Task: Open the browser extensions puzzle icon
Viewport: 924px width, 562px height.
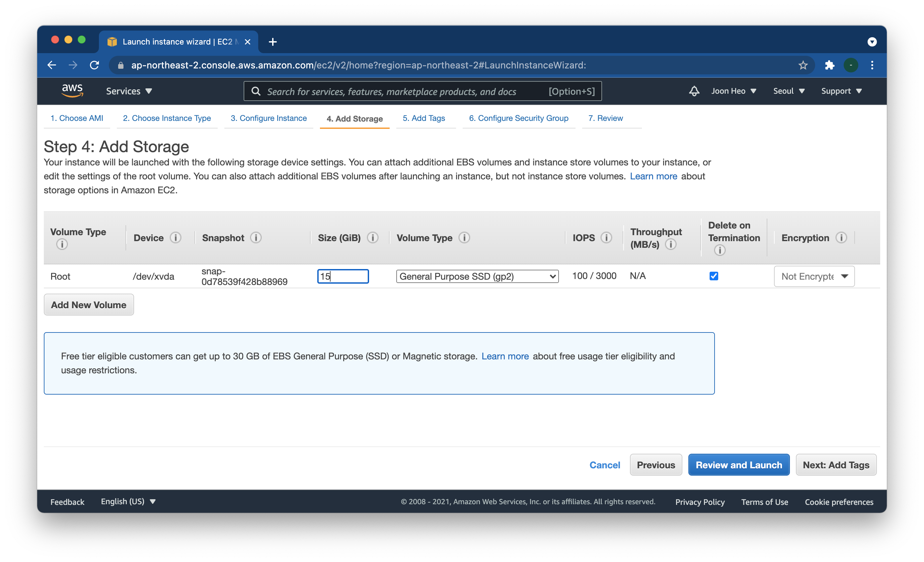Action: click(x=829, y=65)
